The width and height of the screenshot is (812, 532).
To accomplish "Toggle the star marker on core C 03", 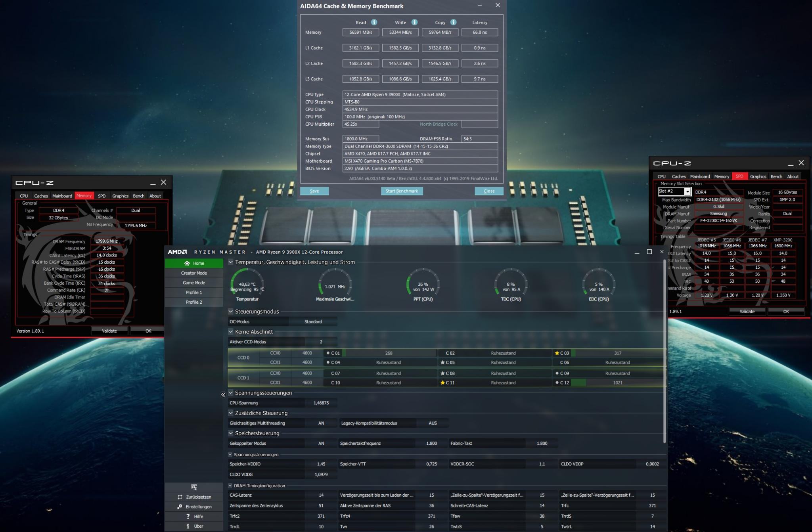I will (x=557, y=353).
